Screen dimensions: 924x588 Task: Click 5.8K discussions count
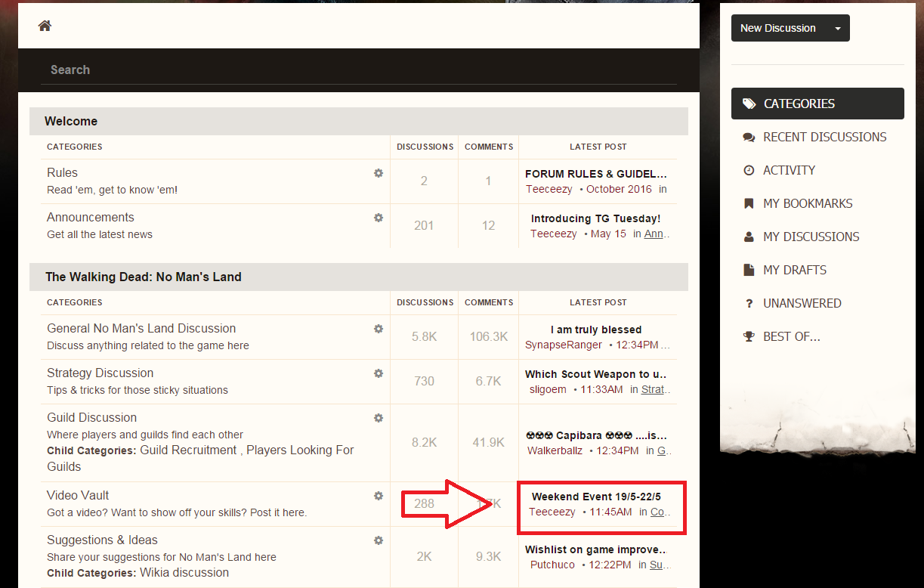[425, 336]
